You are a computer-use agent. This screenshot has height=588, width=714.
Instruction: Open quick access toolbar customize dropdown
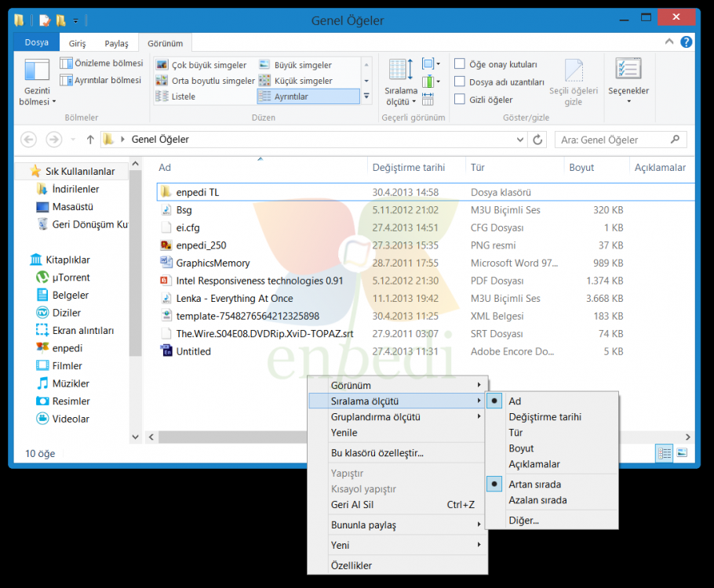click(x=75, y=20)
